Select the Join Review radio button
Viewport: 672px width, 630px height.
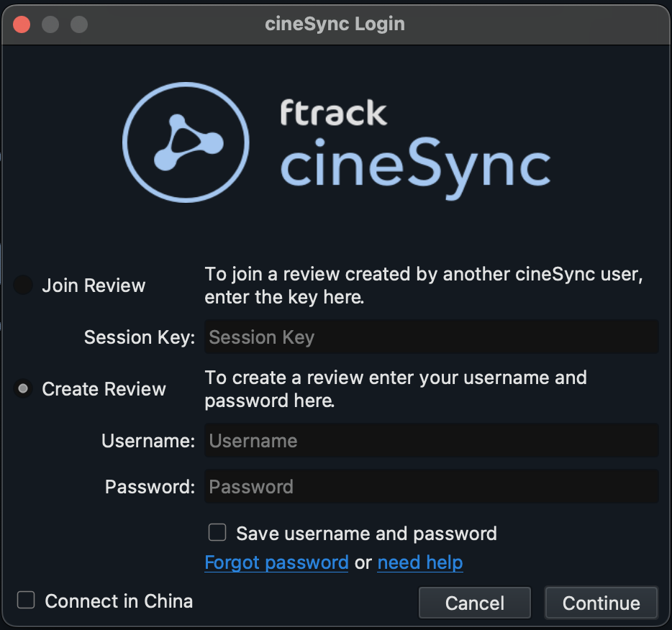pos(23,285)
